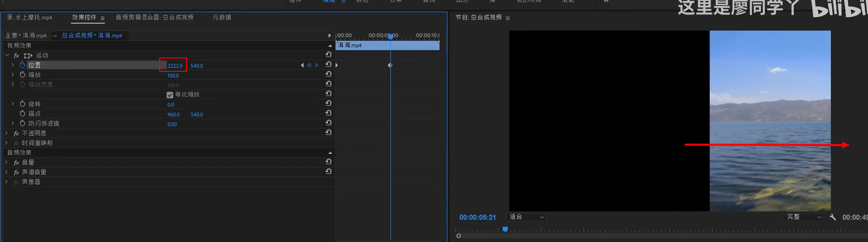Select the 位置 keyframe diamond in timeline

click(x=390, y=65)
